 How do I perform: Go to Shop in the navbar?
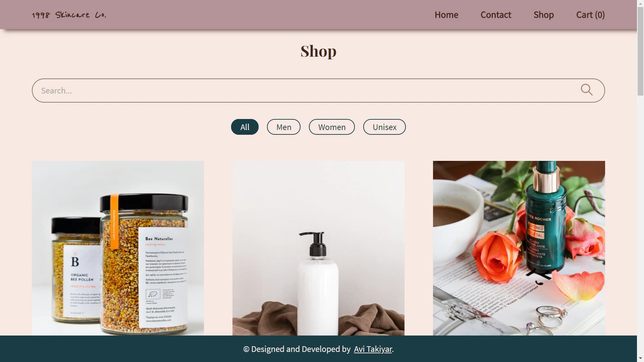coord(544,15)
